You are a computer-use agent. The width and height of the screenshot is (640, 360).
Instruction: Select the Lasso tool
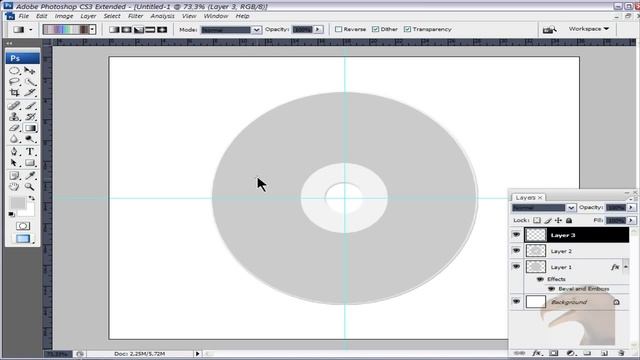(x=14, y=82)
